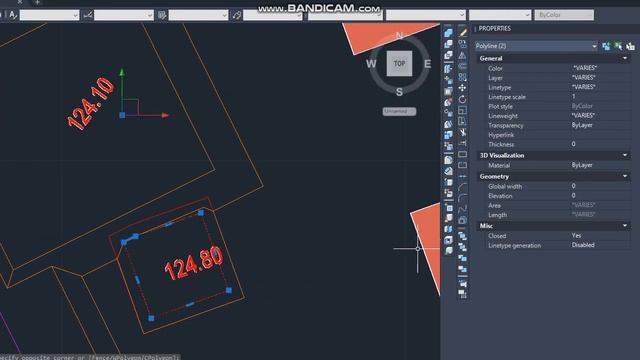This screenshot has height=360, width=640.
Task: Open the Array tool
Action: (x=462, y=77)
